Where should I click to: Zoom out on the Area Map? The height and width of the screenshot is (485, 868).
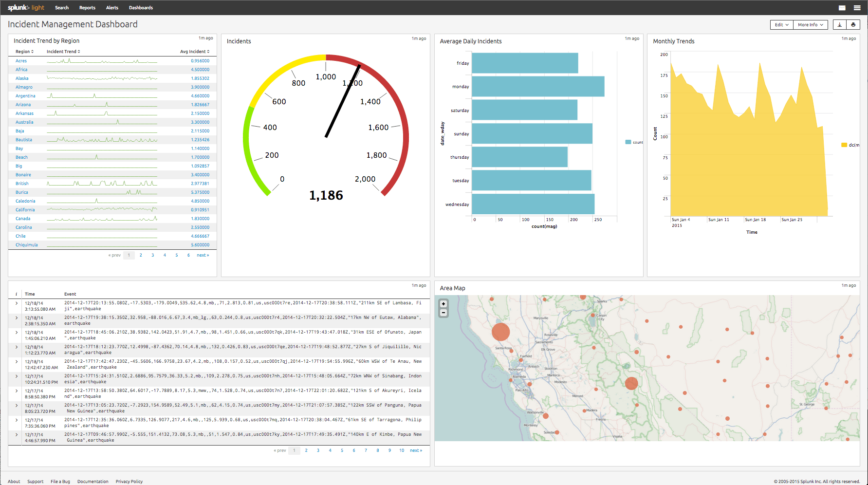[443, 312]
